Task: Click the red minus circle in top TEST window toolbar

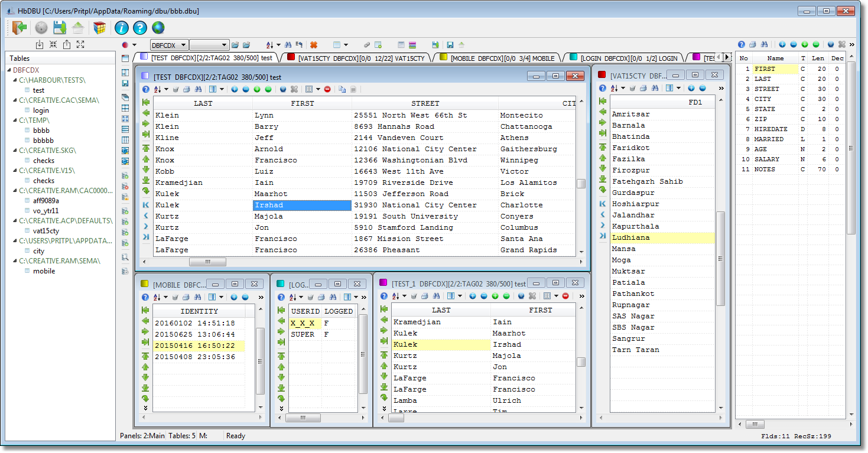Action: click(327, 89)
